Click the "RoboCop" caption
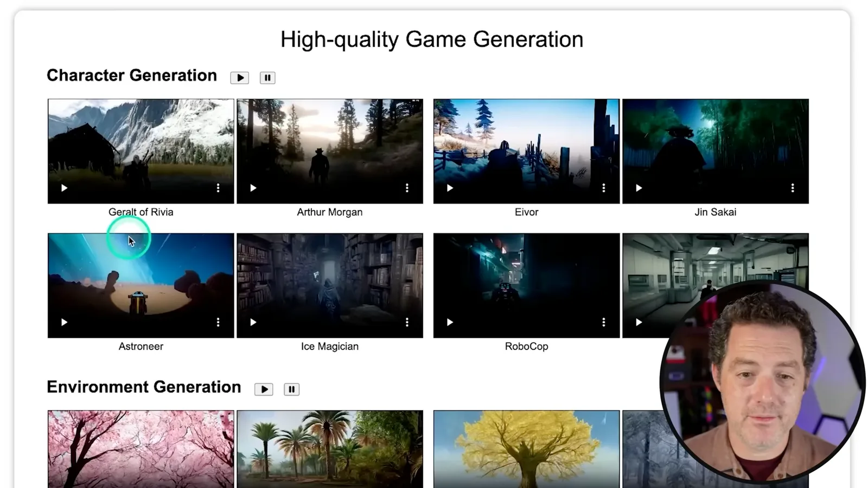Image resolution: width=868 pixels, height=488 pixels. pos(527,346)
